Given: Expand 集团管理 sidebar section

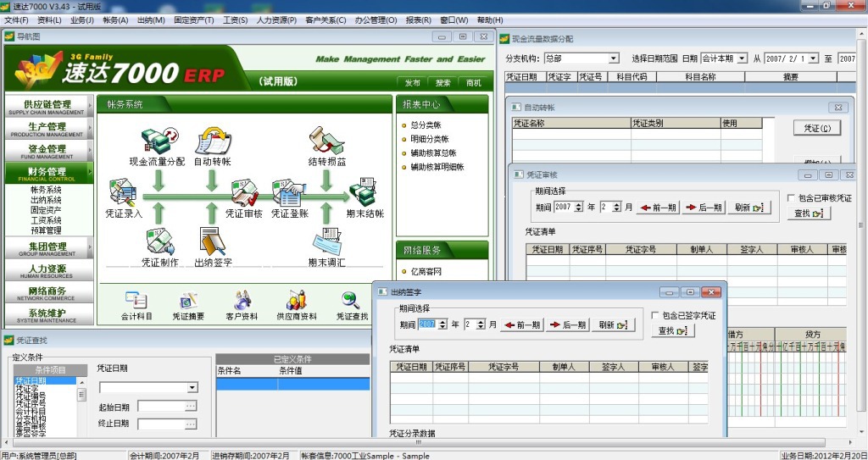Looking at the screenshot, I should (x=47, y=248).
